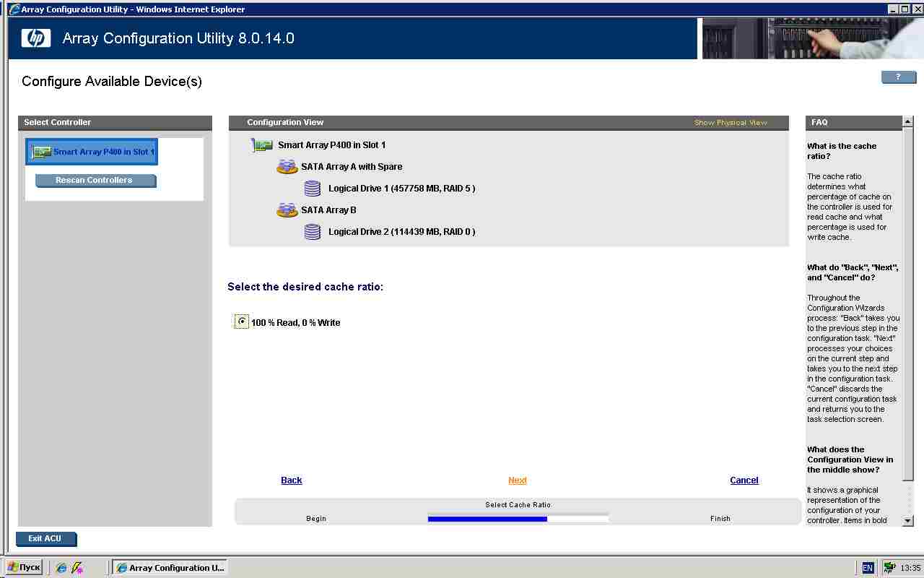Click the Rescan Controllers button

coord(94,180)
